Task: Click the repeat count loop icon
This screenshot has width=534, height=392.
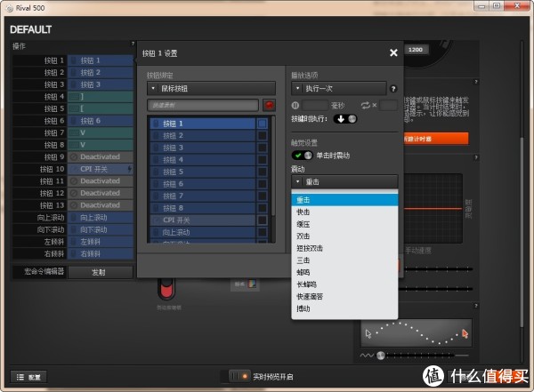Action: point(366,106)
